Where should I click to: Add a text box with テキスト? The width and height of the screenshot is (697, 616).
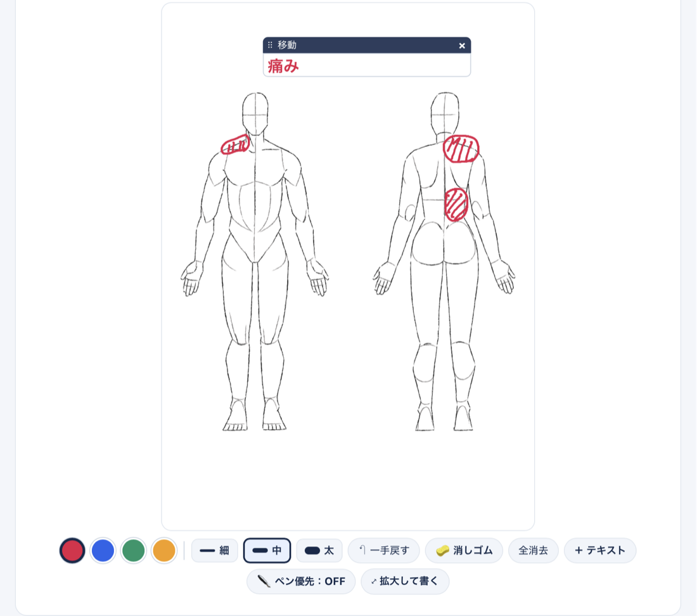[600, 550]
